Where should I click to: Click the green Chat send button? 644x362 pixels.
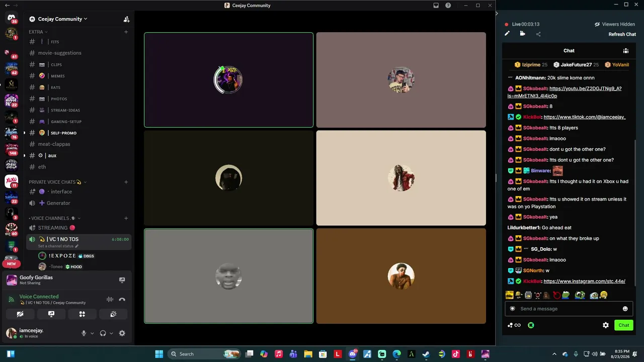[x=624, y=325]
